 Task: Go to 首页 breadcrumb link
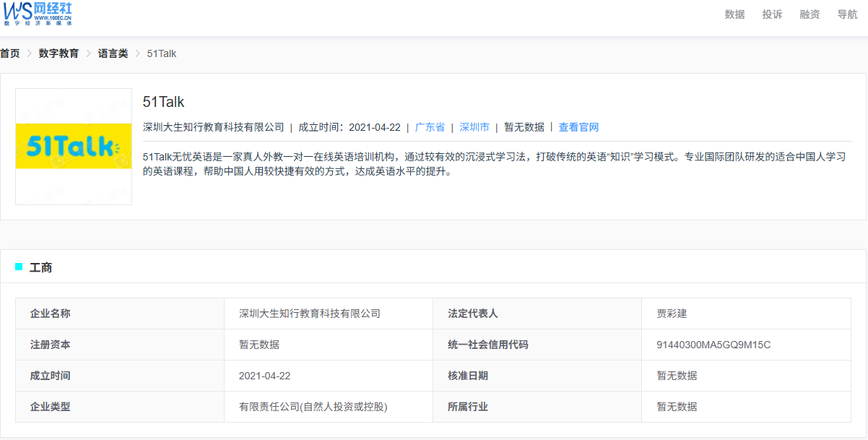pyautogui.click(x=10, y=53)
